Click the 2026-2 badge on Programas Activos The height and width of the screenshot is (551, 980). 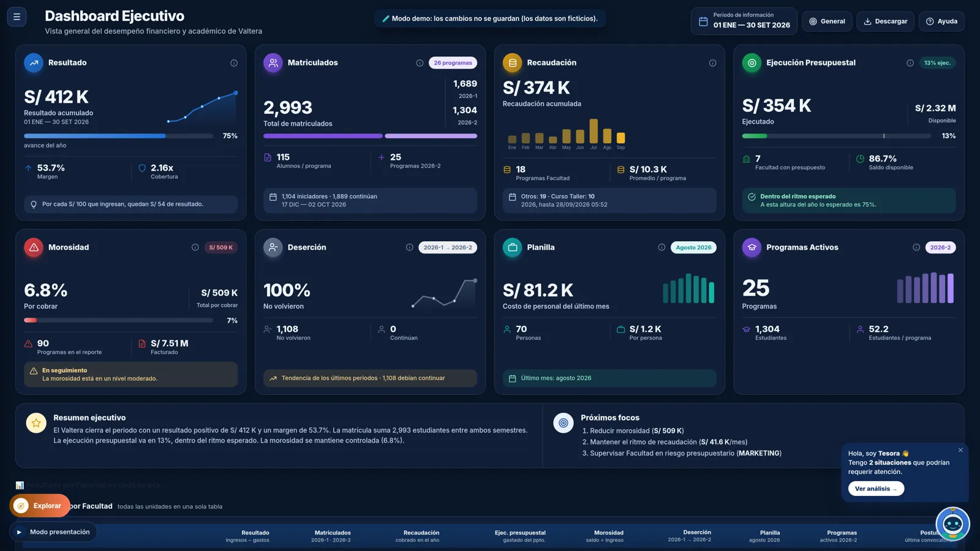click(940, 247)
